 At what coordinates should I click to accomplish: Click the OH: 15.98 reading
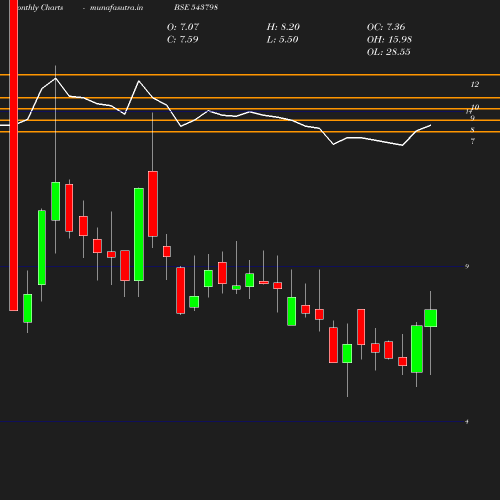(389, 40)
